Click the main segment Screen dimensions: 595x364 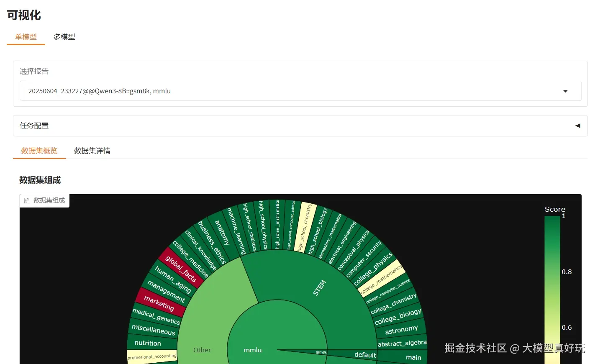tap(413, 357)
